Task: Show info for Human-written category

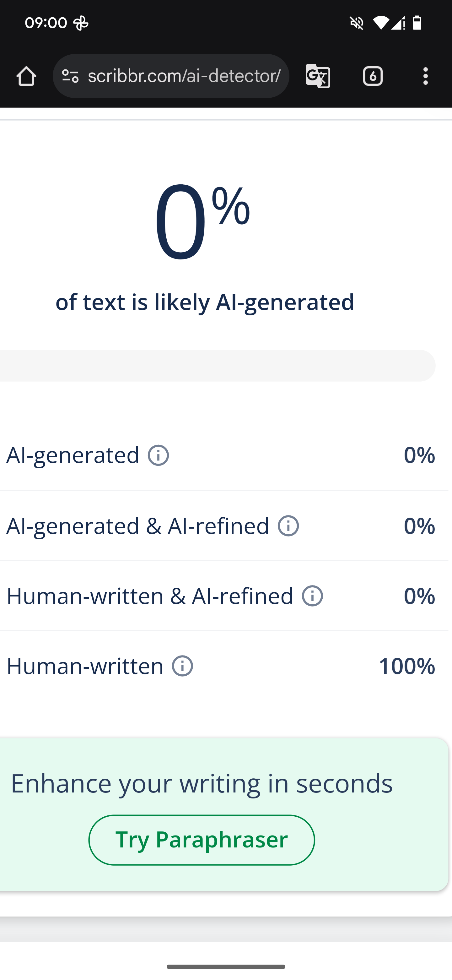Action: coord(182,666)
